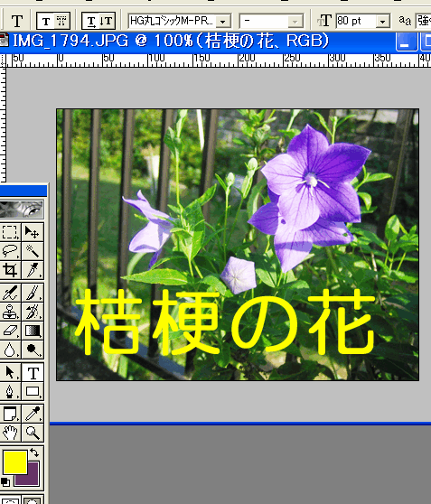Click the font size T icon

323,21
